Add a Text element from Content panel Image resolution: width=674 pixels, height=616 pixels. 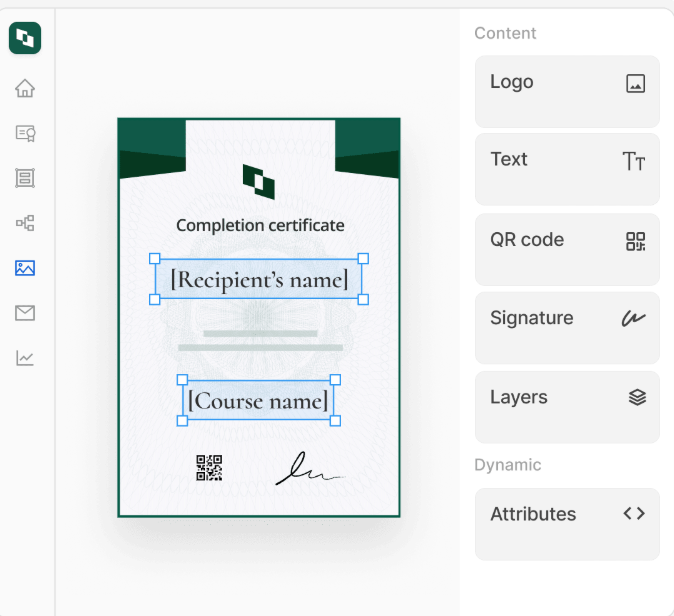point(567,169)
